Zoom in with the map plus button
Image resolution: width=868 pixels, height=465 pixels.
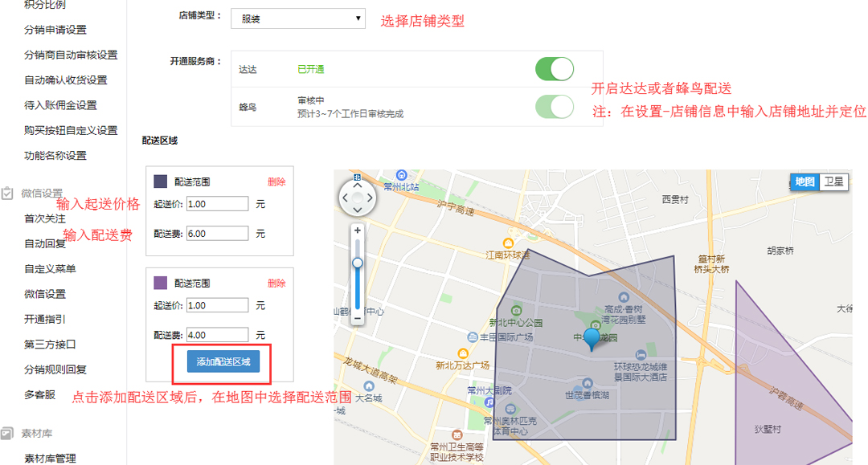tap(358, 230)
